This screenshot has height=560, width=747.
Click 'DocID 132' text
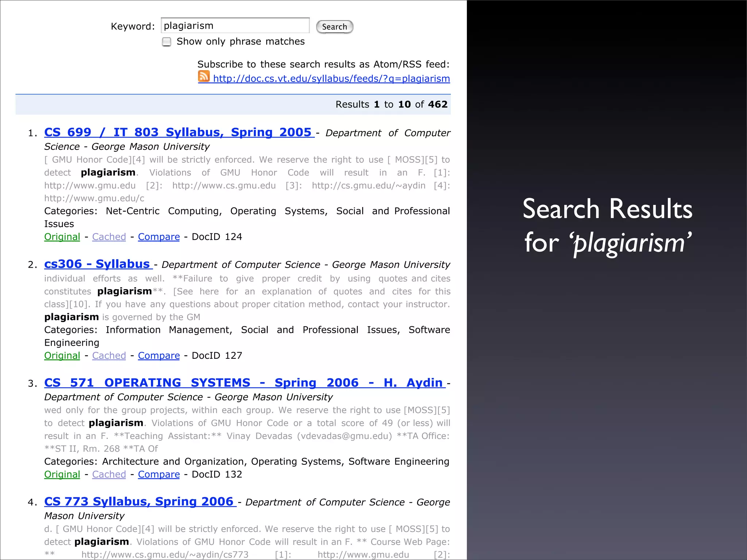point(217,475)
